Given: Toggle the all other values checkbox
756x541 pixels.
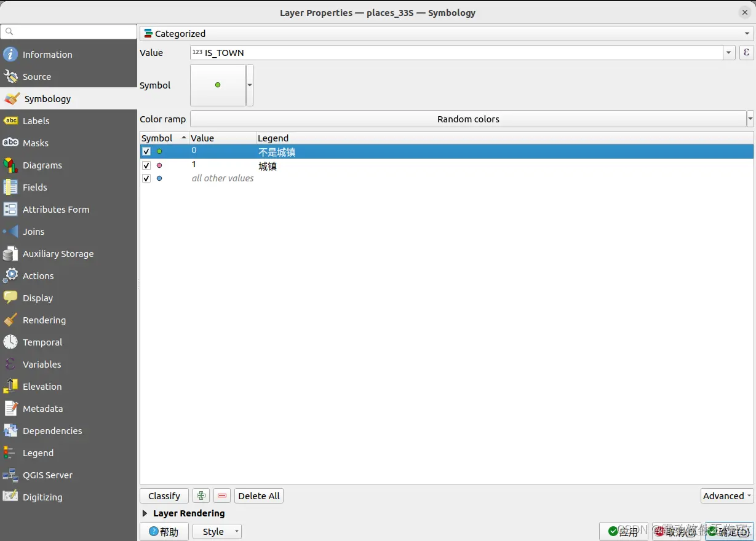Looking at the screenshot, I should pos(146,178).
